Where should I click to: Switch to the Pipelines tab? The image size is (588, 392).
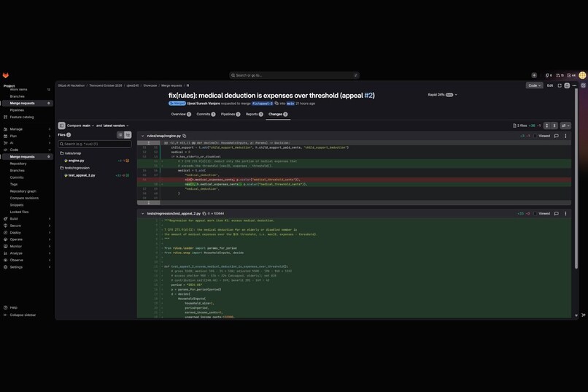pyautogui.click(x=231, y=114)
